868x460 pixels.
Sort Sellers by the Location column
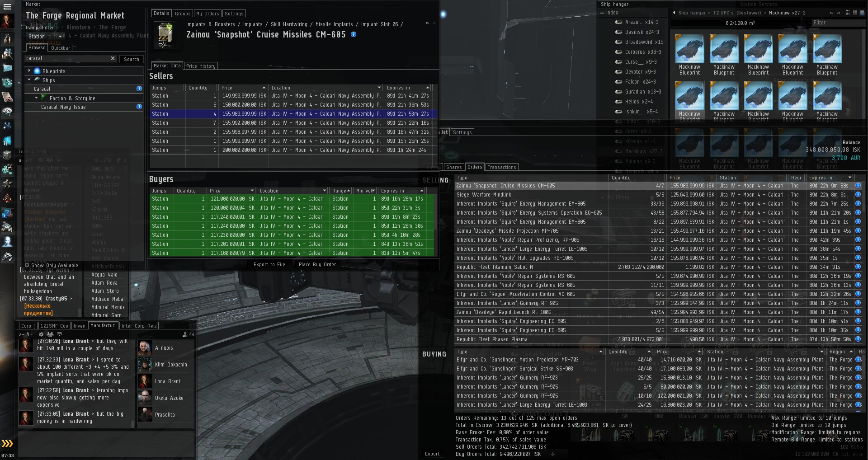click(326, 88)
